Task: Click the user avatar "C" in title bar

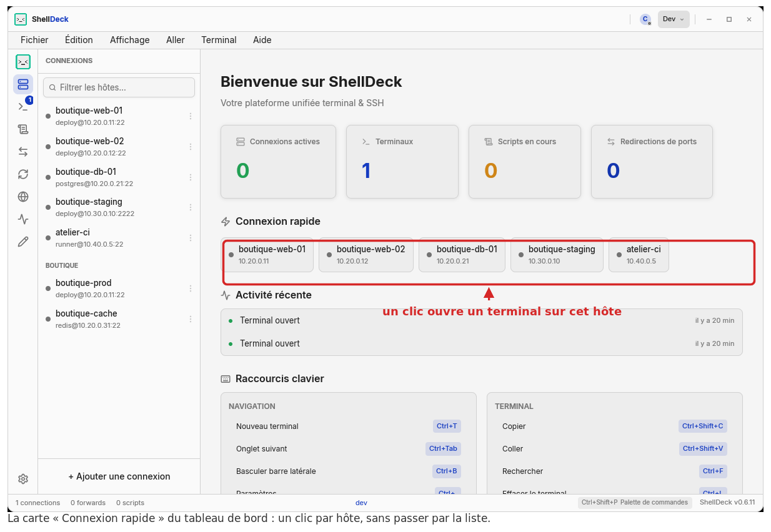Action: point(645,19)
